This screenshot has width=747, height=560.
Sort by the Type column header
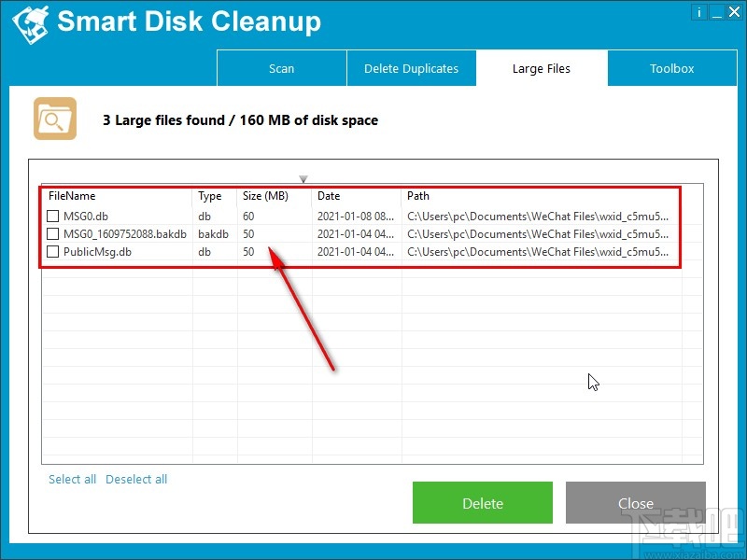pos(215,196)
